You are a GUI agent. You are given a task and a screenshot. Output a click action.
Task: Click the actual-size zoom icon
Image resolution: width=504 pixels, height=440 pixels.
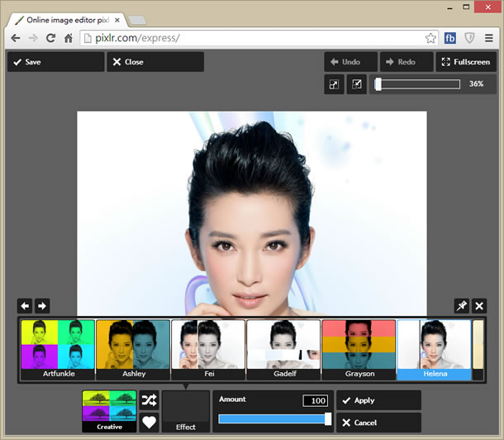(x=356, y=84)
